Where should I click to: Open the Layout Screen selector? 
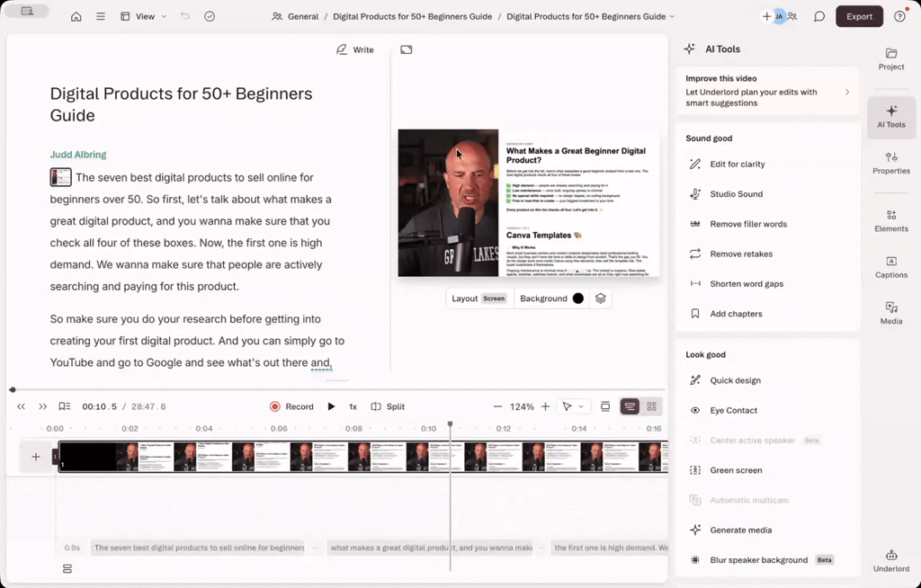[478, 298]
